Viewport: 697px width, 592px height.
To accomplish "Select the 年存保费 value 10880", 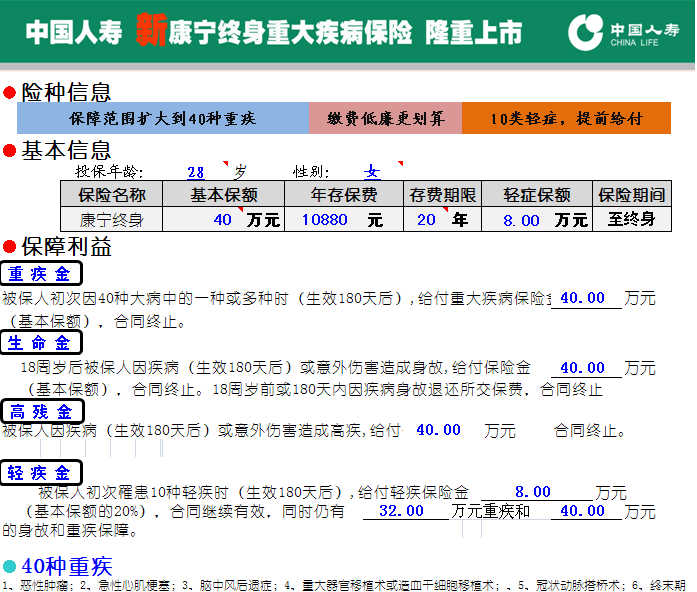I will 324,220.
